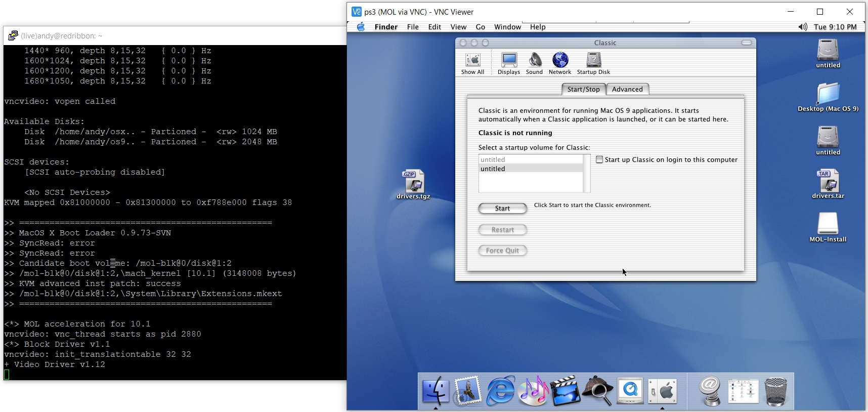Click the Classic window close button
The image size is (868, 412).
tap(463, 43)
